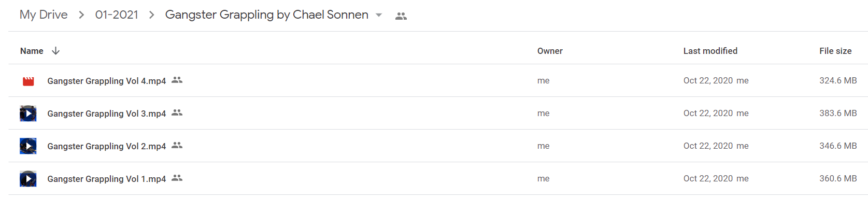Click the Vol 3 video thumbnail icon
Screen dimensions: 868x212
pyautogui.click(x=28, y=114)
